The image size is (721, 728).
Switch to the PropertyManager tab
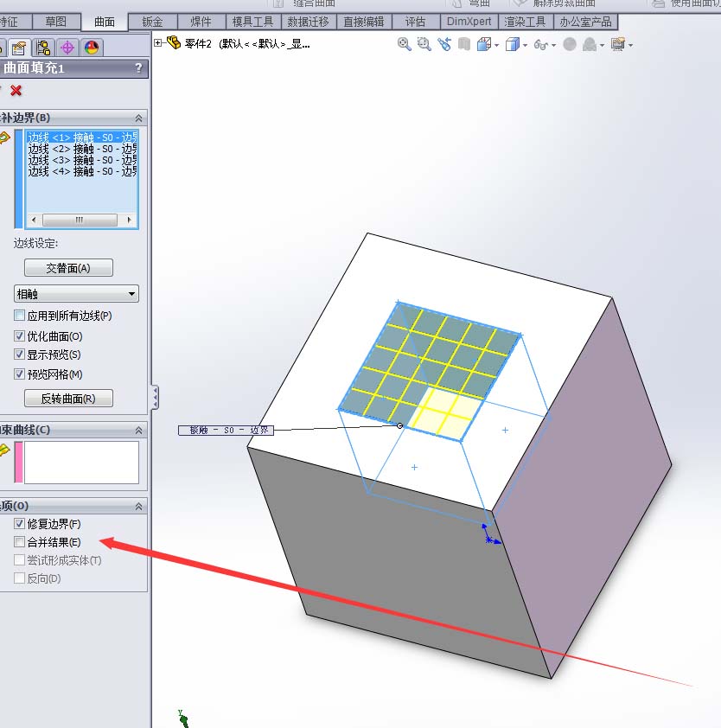pos(18,48)
